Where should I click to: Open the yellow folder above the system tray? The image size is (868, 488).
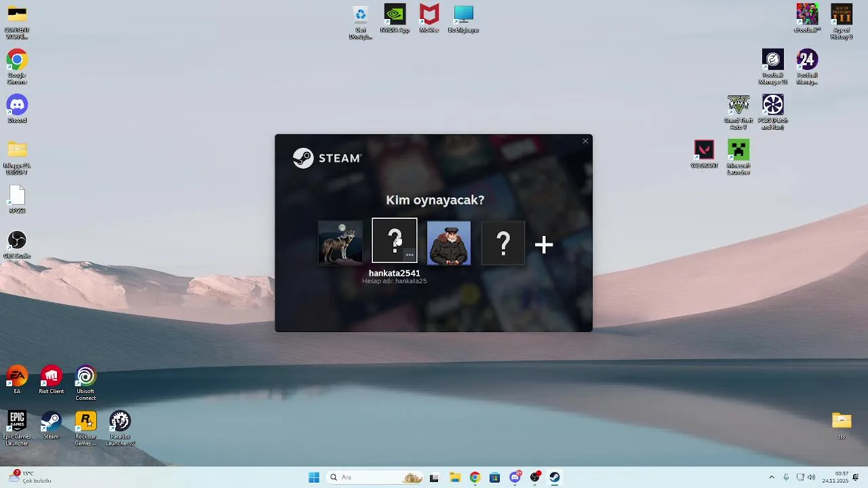click(x=842, y=425)
